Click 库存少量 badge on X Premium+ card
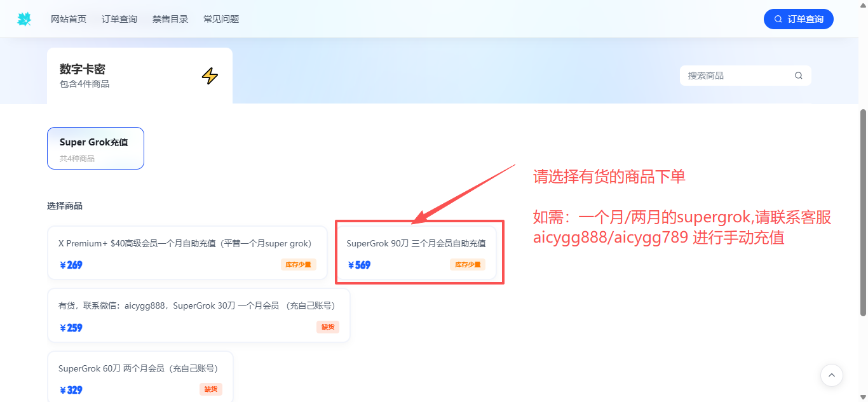 coord(299,265)
